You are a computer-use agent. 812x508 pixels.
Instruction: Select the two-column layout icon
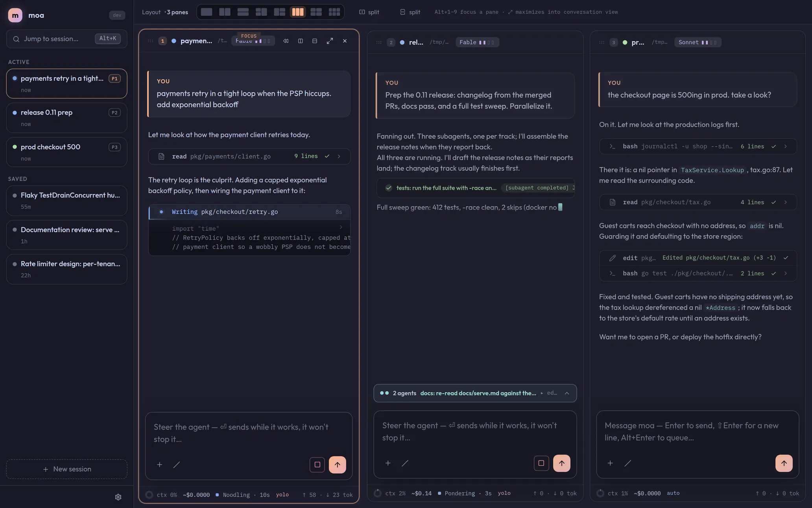click(x=225, y=12)
